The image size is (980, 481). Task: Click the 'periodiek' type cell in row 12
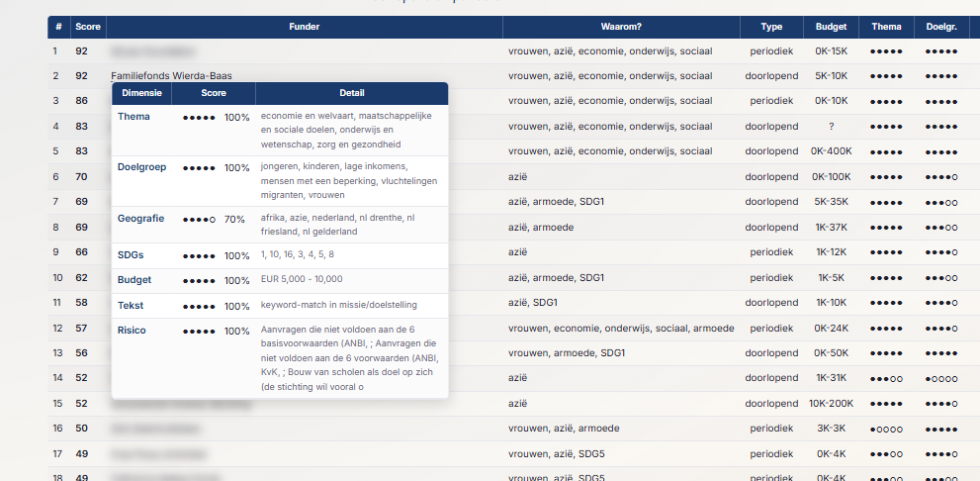771,328
